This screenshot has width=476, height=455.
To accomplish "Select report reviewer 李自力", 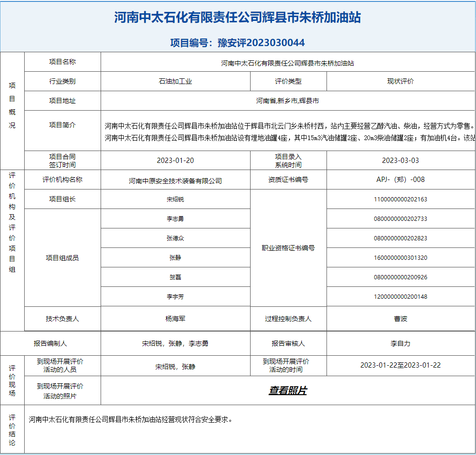I will click(401, 343).
